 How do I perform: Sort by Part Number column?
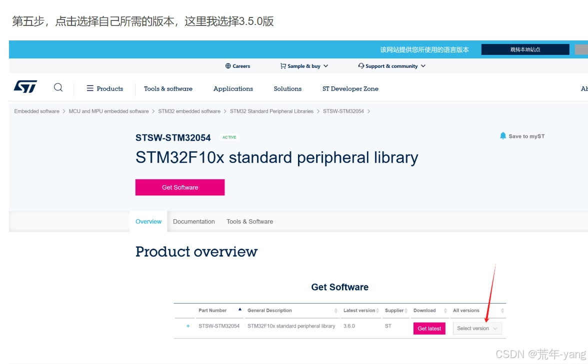(220, 311)
